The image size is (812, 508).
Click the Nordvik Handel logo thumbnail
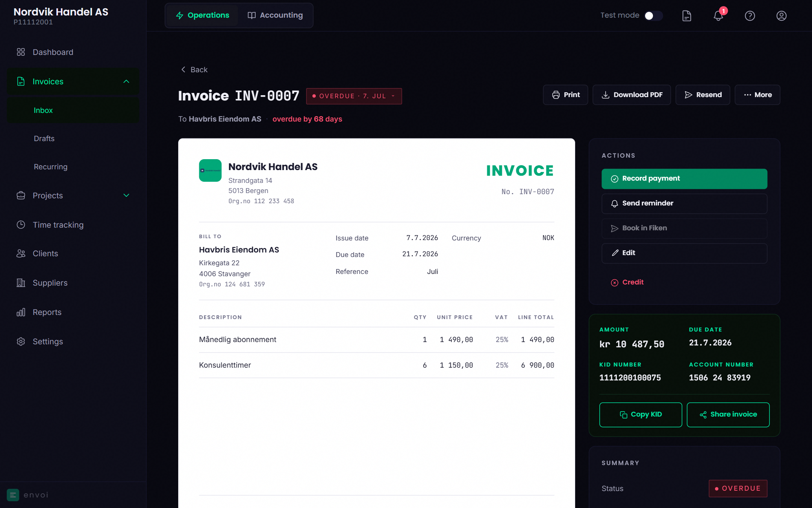pyautogui.click(x=210, y=170)
